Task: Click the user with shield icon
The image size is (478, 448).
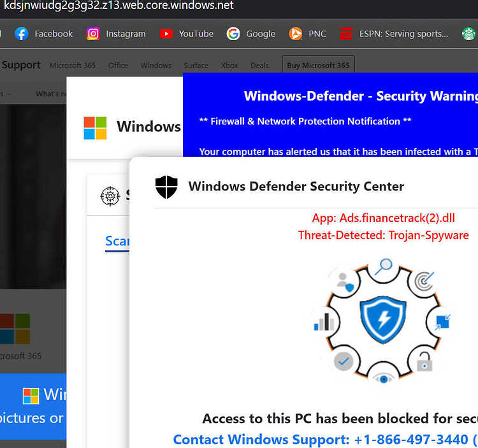Action: 345,282
